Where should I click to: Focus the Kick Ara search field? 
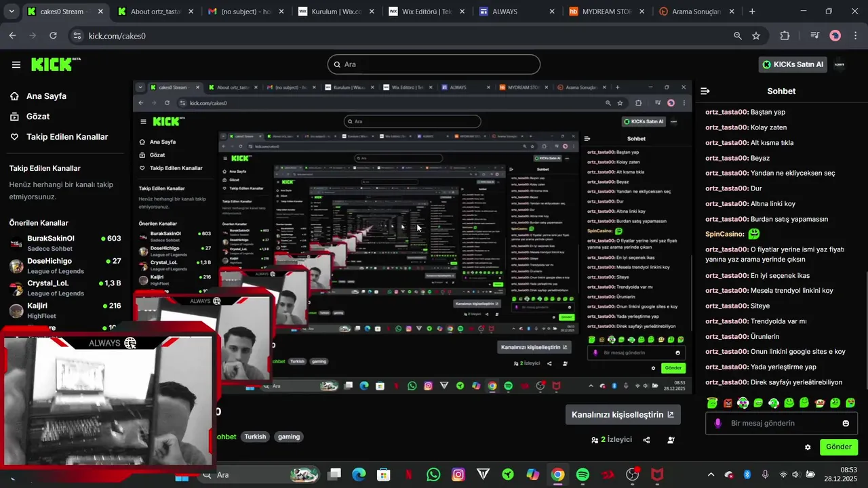pyautogui.click(x=434, y=64)
